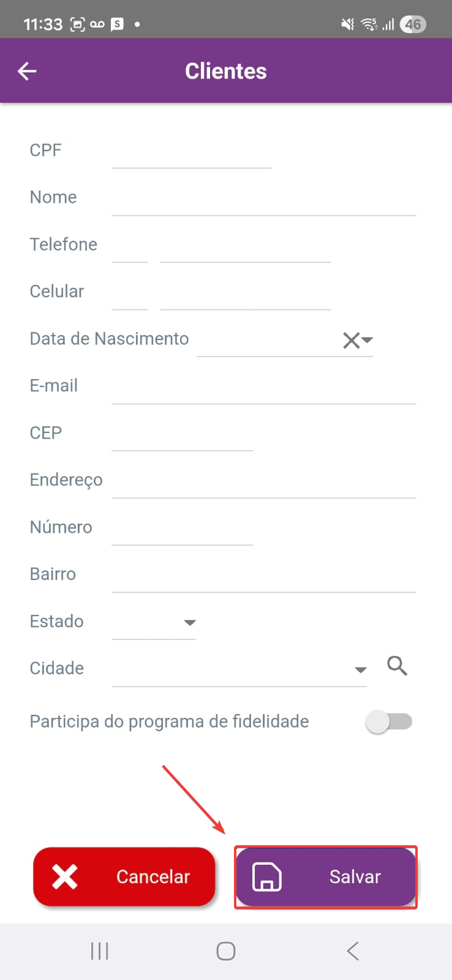
Task: Open the Estado dropdown
Action: (154, 622)
